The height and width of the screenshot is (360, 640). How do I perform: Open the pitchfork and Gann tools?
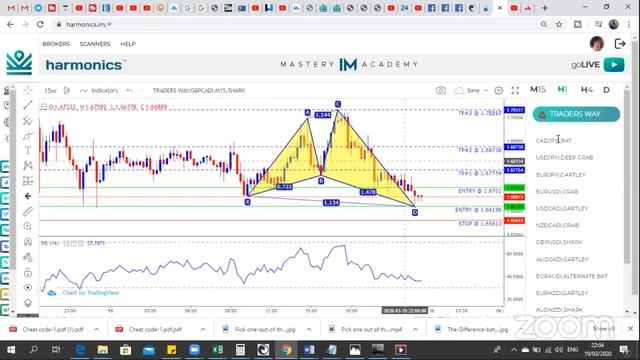point(28,120)
